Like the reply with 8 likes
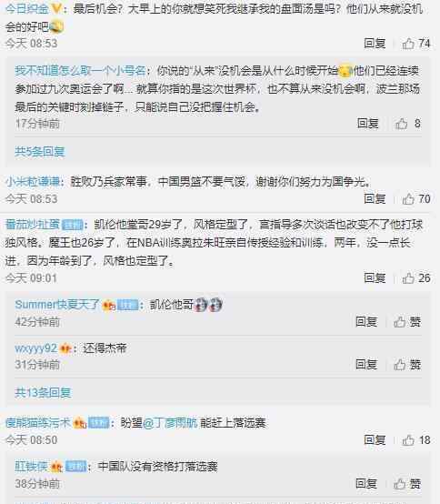Screen dimensions: 440x504 tap(407, 124)
